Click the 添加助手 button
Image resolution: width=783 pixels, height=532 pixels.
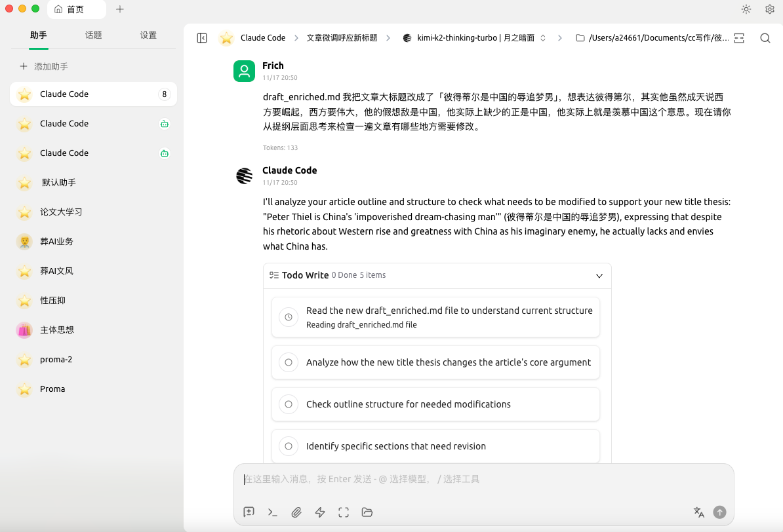click(x=44, y=66)
